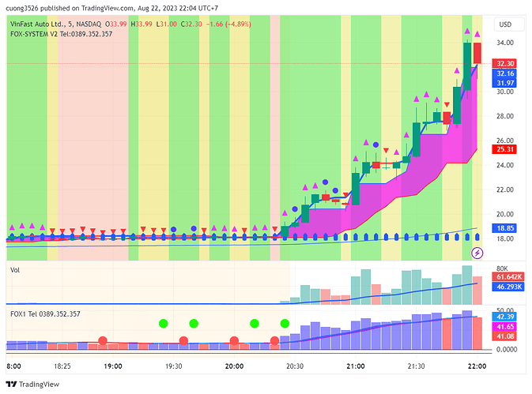Click the 20:00 time axis label
The image size is (532, 394).
[234, 366]
